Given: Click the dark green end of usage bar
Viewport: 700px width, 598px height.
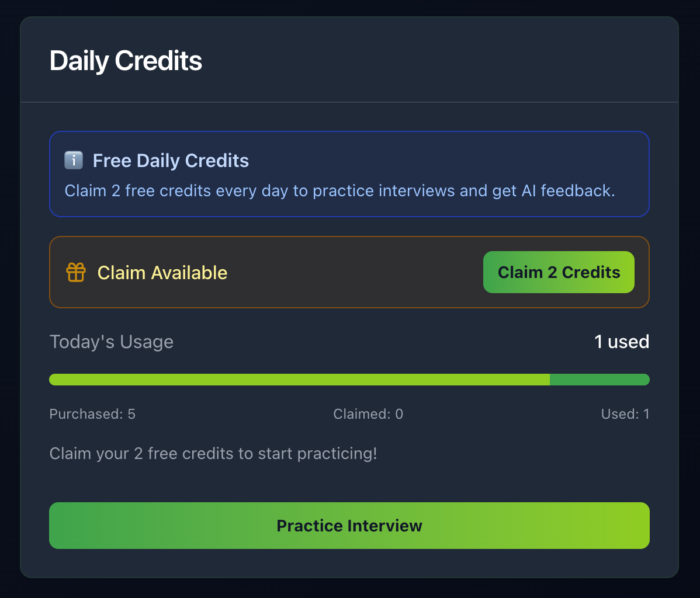Looking at the screenshot, I should pos(599,380).
